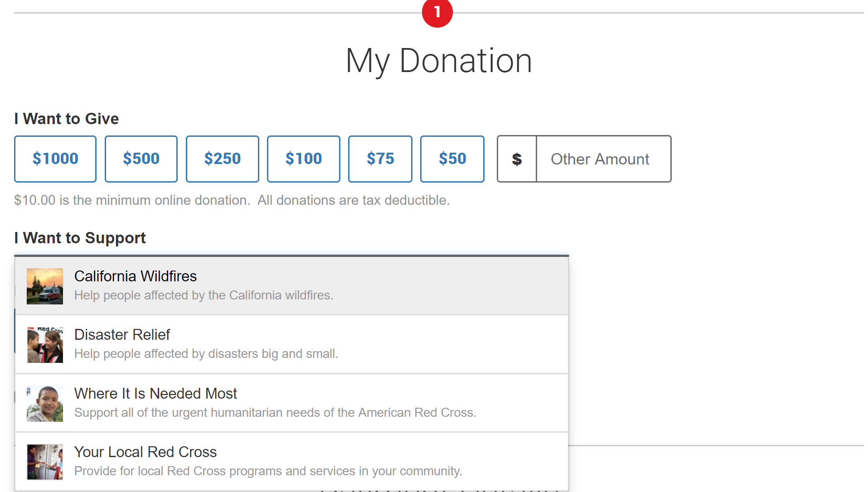The width and height of the screenshot is (868, 492).
Task: Click the dollar sign icon beside Other Amount
Action: (517, 159)
